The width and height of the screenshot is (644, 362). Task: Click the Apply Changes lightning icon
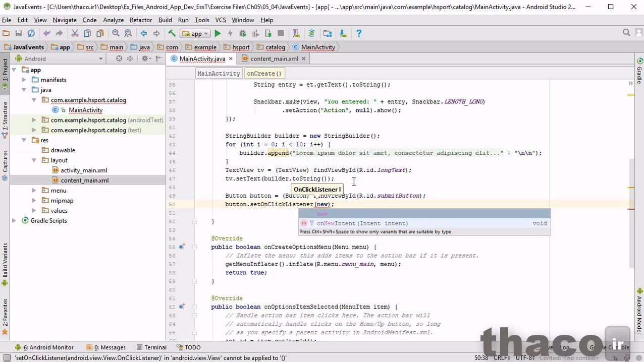point(230,33)
